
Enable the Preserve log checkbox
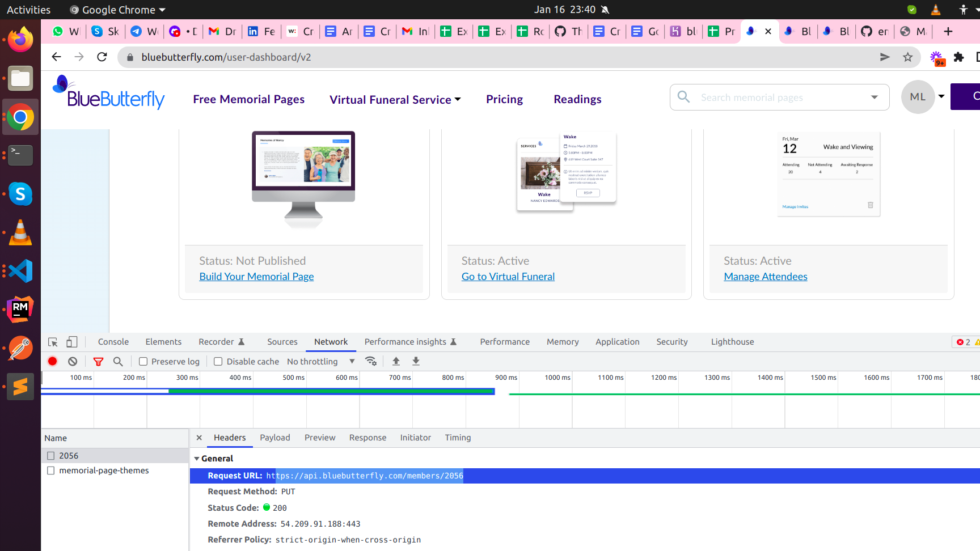coord(143,362)
